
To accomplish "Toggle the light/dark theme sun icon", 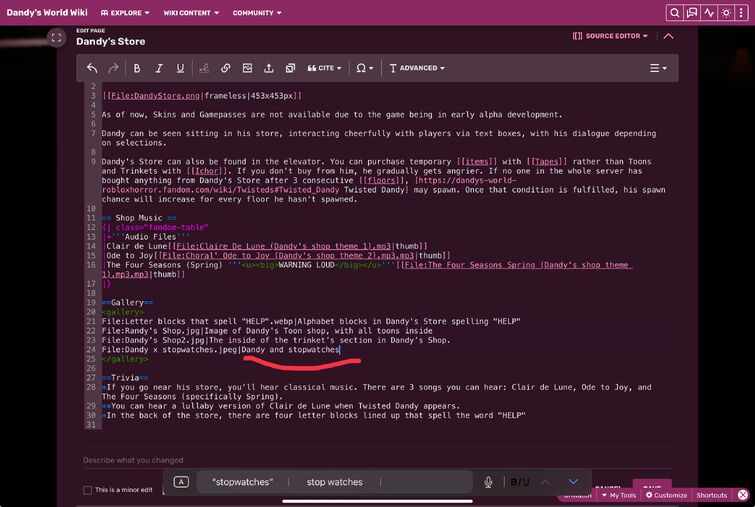I will click(x=726, y=13).
